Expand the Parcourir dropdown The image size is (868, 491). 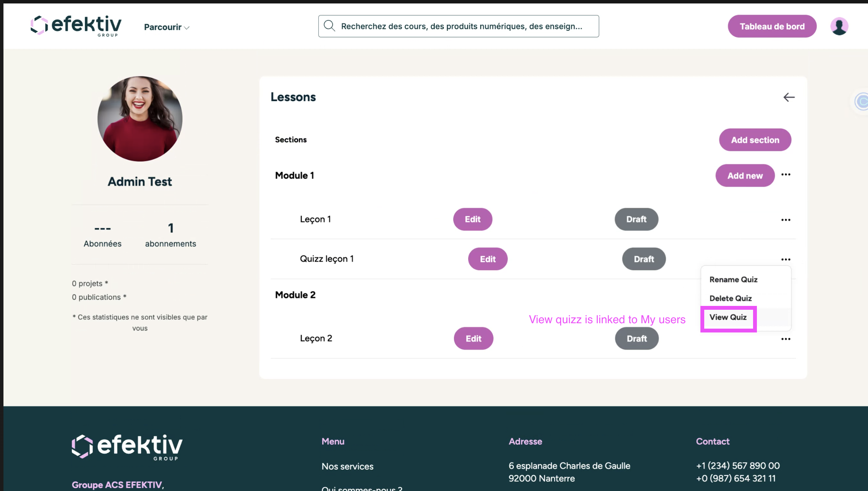[166, 27]
